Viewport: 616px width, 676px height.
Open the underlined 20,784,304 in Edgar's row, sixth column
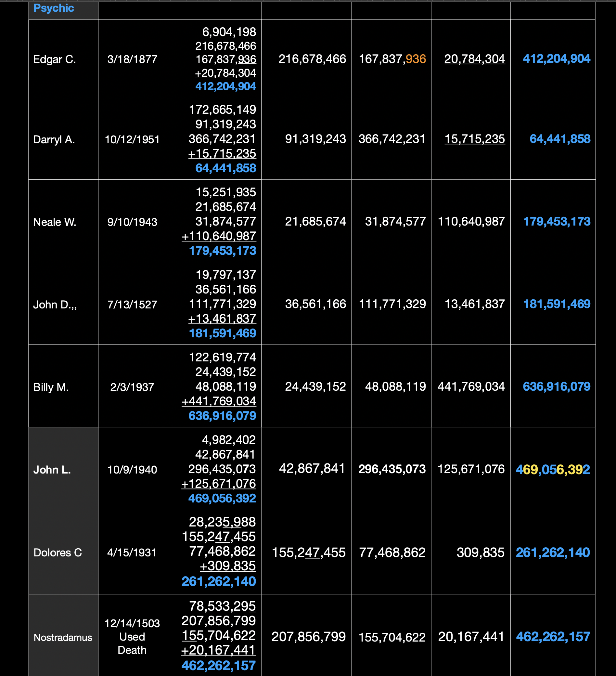point(474,59)
